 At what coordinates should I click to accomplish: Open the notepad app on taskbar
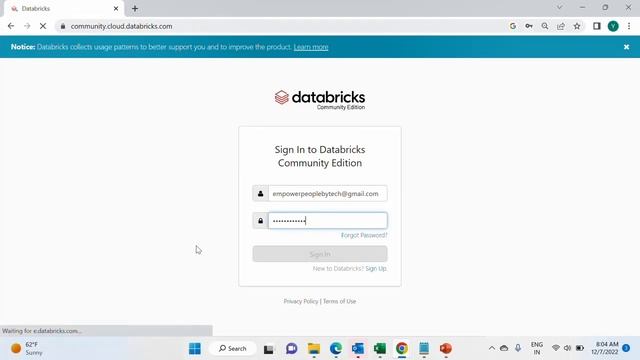coord(424,349)
